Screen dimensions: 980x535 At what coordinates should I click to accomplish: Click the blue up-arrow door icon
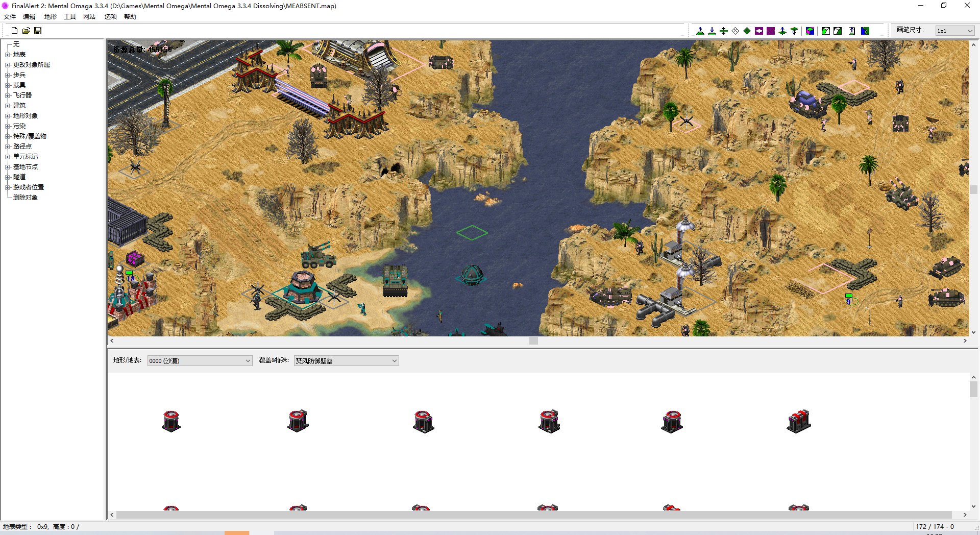[852, 31]
